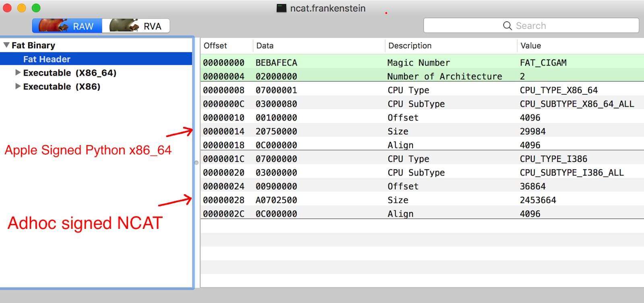644x303 pixels.
Task: Click offset 00000010 cell
Action: click(223, 118)
